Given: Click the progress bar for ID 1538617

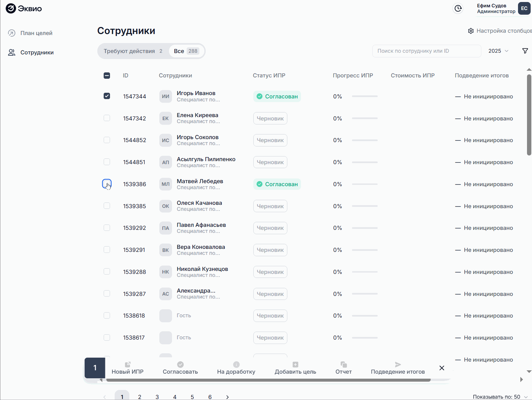Looking at the screenshot, I should (365, 338).
